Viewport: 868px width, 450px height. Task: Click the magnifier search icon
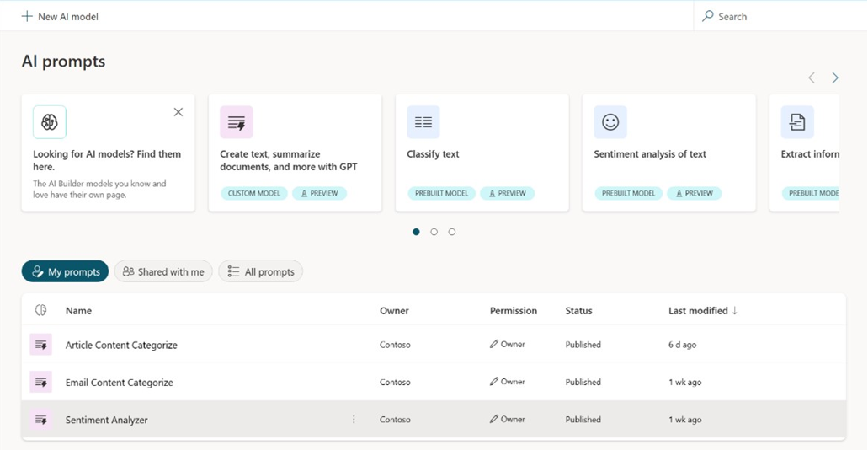(707, 17)
